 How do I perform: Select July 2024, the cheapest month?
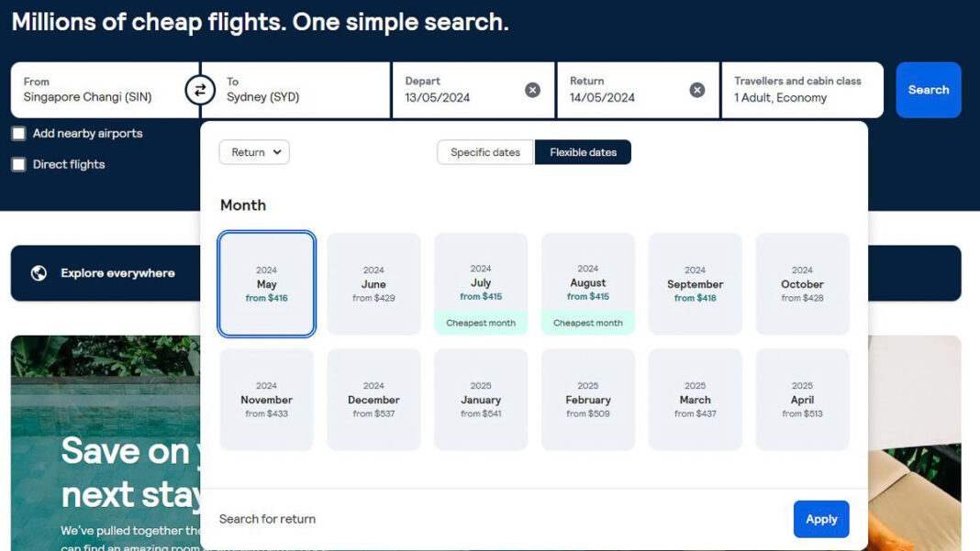tap(481, 283)
